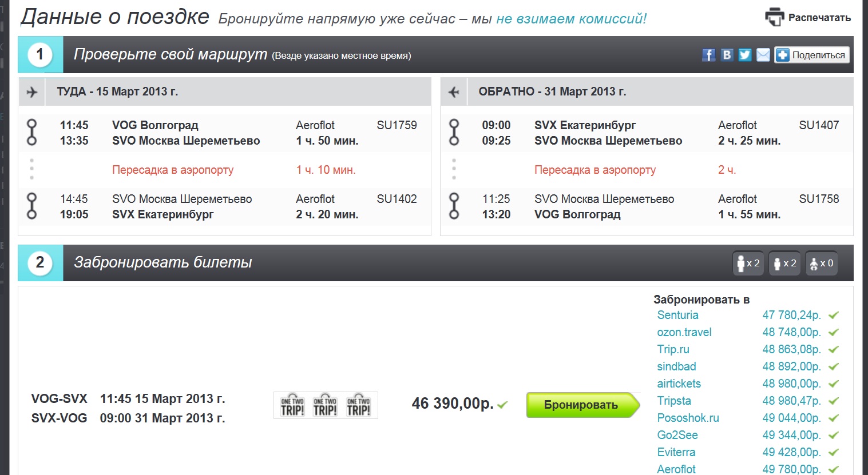Click the flight duration '2 ч. 20 мин.'
Screen dimensions: 868x475
pos(327,214)
